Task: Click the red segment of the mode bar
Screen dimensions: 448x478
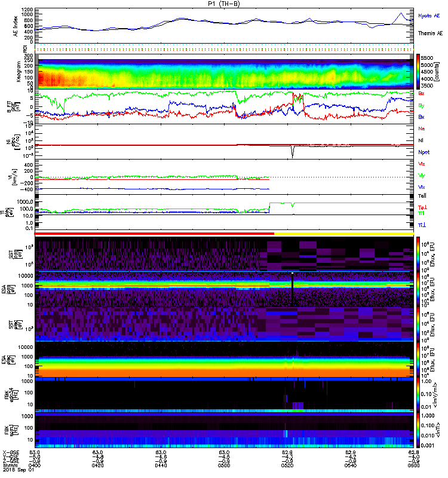Action: (154, 234)
